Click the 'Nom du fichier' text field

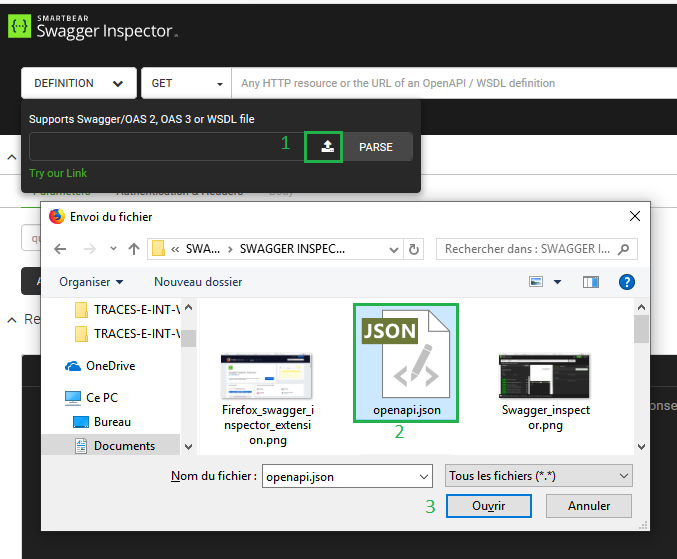tap(346, 476)
